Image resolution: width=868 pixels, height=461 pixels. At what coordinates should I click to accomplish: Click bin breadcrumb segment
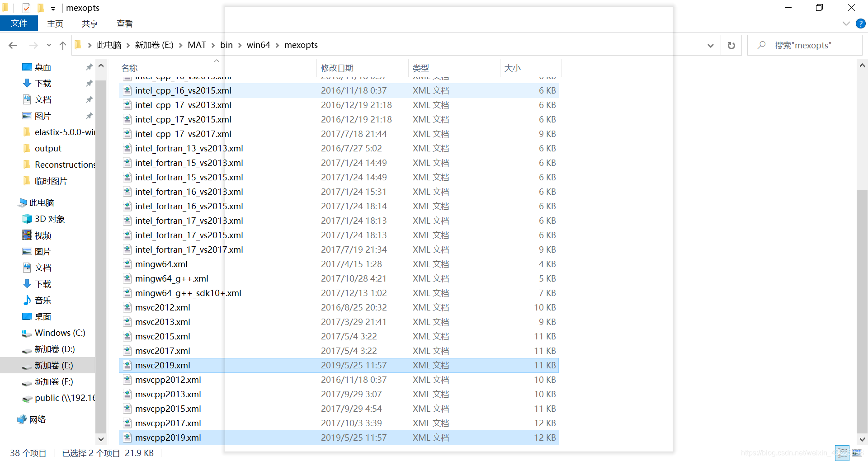(226, 45)
